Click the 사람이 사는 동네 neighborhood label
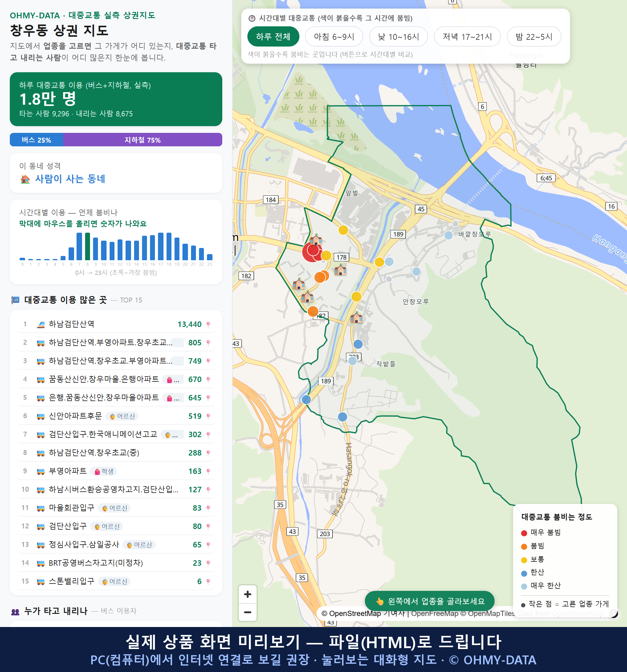Viewport: 627px width, 672px height. [70, 179]
